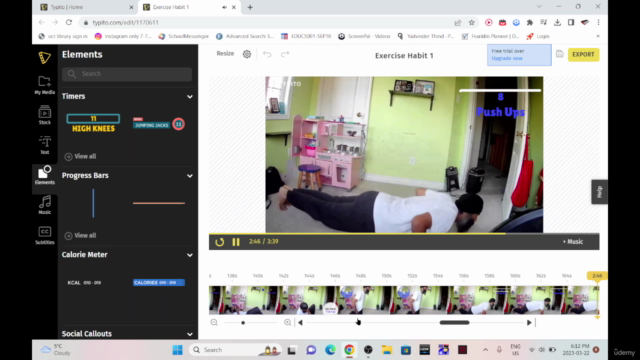This screenshot has height=360, width=640.
Task: Open the Elements panel icon
Action: (x=44, y=176)
